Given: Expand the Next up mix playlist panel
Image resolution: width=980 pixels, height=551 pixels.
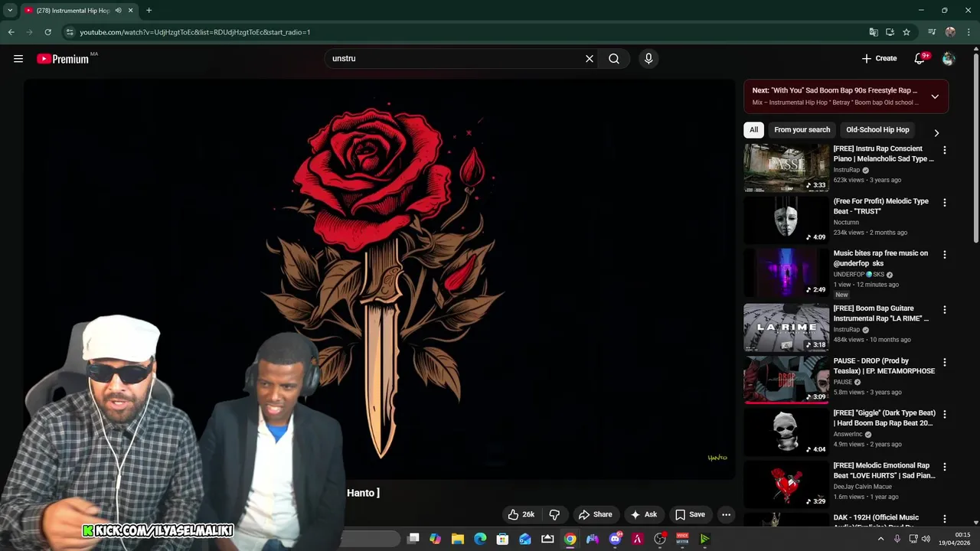Looking at the screenshot, I should coord(935,96).
